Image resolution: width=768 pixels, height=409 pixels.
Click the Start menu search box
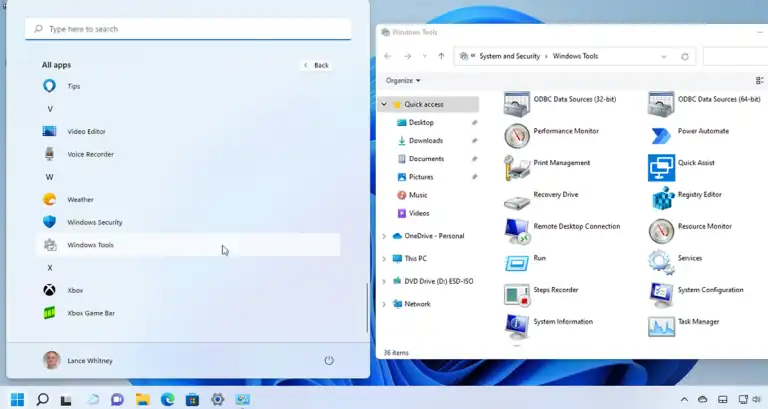coord(188,29)
